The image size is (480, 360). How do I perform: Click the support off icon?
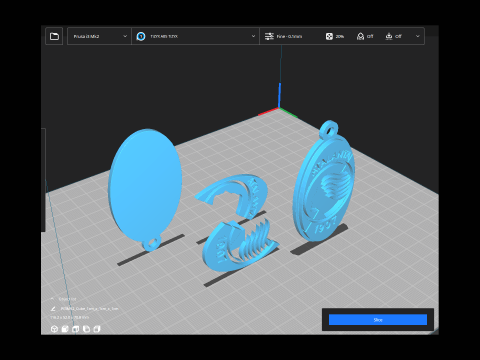pyautogui.click(x=360, y=36)
